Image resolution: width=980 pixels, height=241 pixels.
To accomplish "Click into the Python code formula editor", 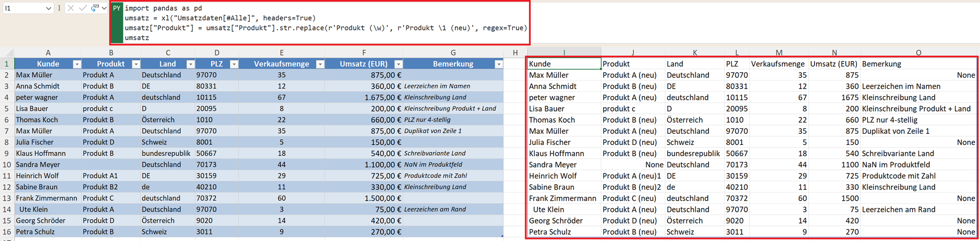I will [x=325, y=23].
